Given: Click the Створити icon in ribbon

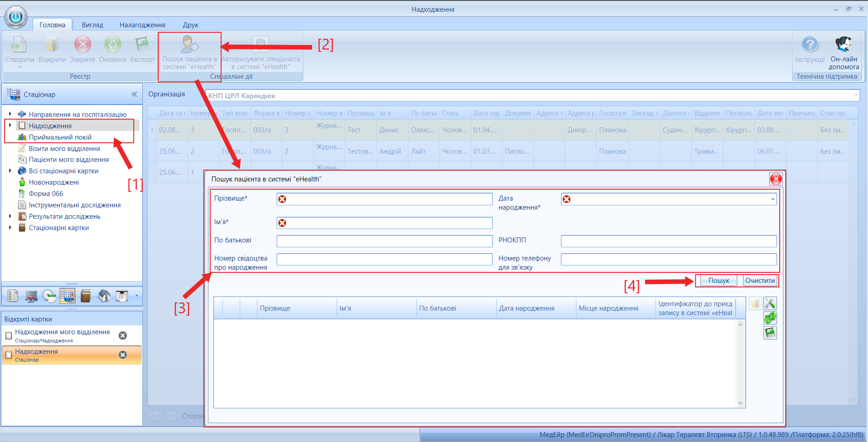Looking at the screenshot, I should click(19, 45).
